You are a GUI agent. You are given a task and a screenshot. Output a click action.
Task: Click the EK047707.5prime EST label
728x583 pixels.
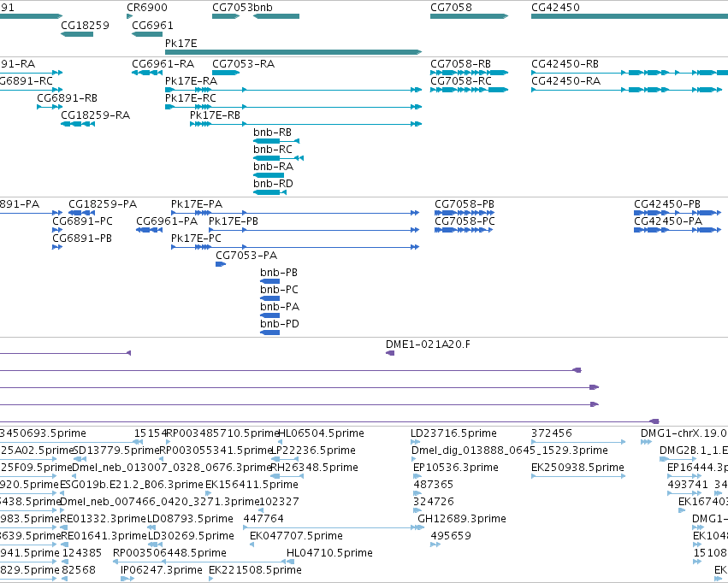[x=296, y=536]
